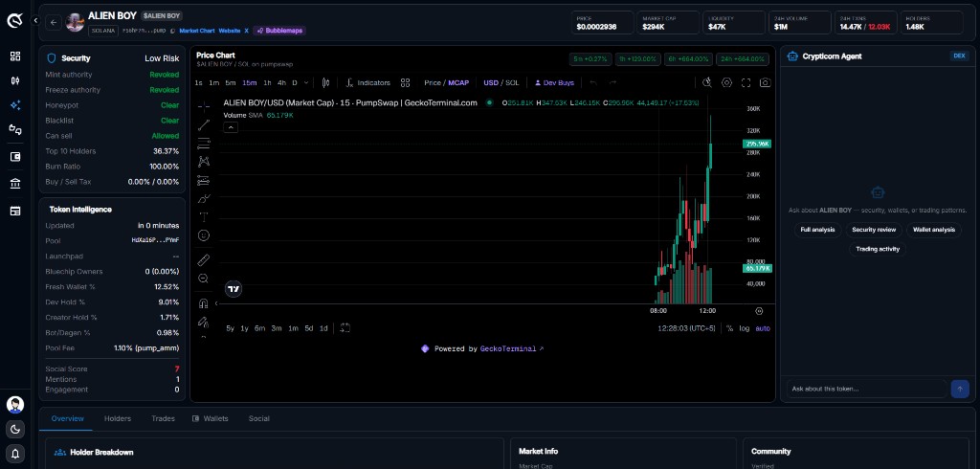The image size is (980, 469).
Task: Select the sparkle AI icon in left sidebar
Action: click(x=15, y=105)
